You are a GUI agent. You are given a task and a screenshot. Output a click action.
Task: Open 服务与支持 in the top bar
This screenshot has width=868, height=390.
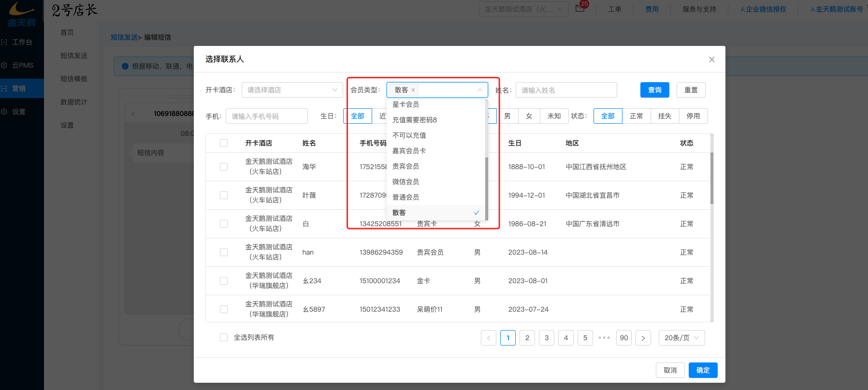coord(699,9)
